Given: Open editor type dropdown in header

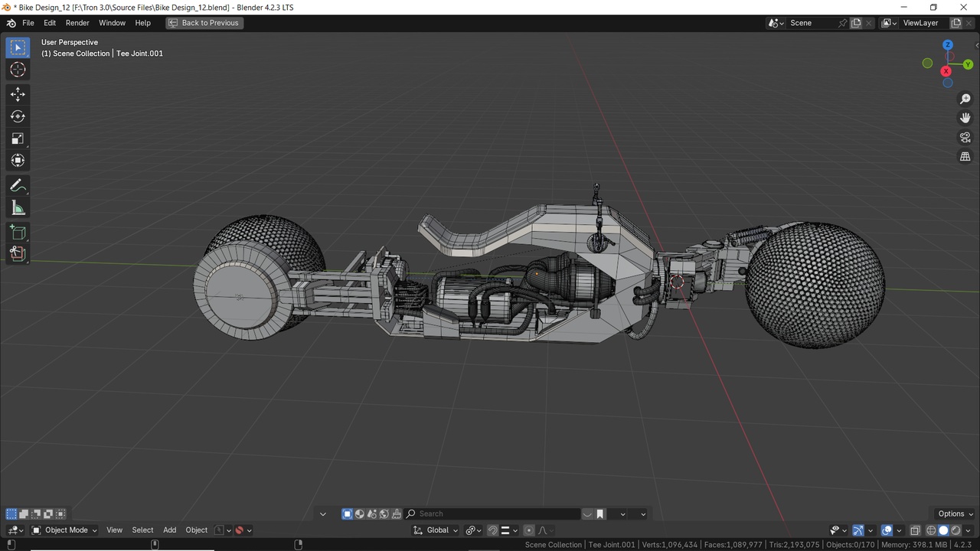Looking at the screenshot, I should [15, 530].
